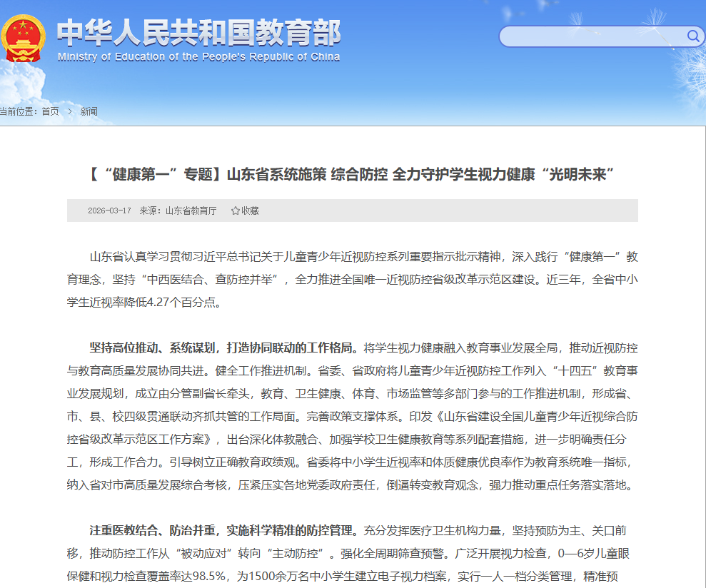Viewport: 706px width, 588px height.
Task: Click the search magnifier icon
Action: [x=693, y=36]
